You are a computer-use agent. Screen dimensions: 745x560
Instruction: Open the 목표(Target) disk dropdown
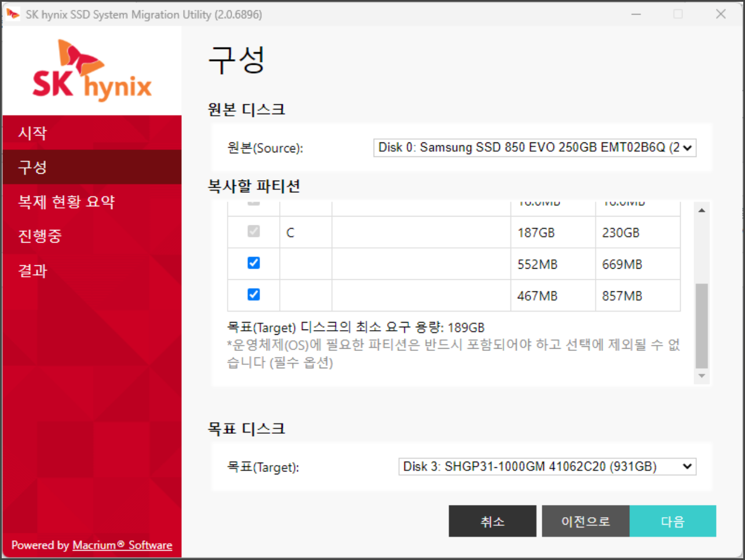[547, 467]
